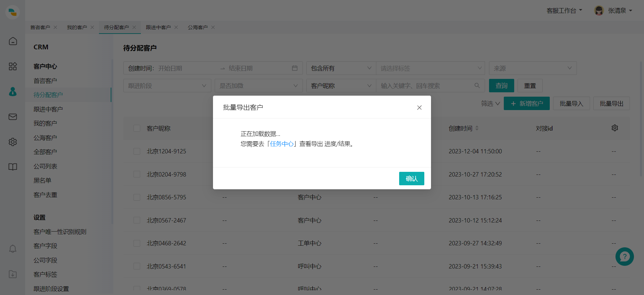Click the 批量导入 button
The height and width of the screenshot is (295, 644).
coord(572,103)
